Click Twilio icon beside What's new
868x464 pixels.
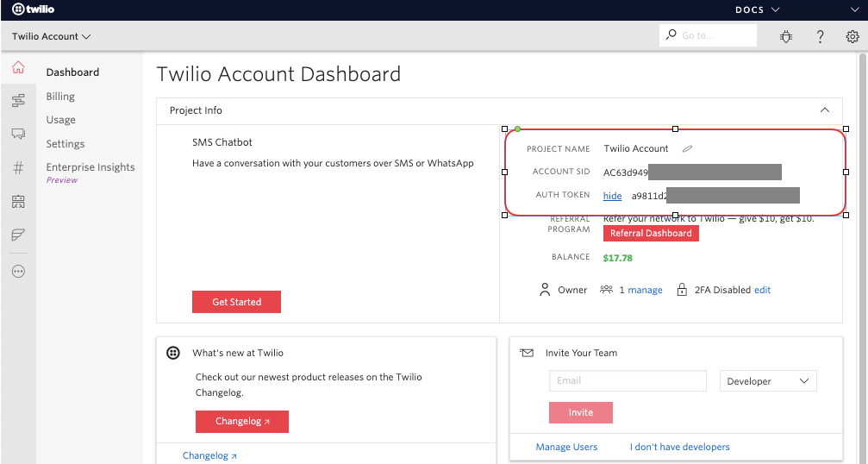coord(172,353)
